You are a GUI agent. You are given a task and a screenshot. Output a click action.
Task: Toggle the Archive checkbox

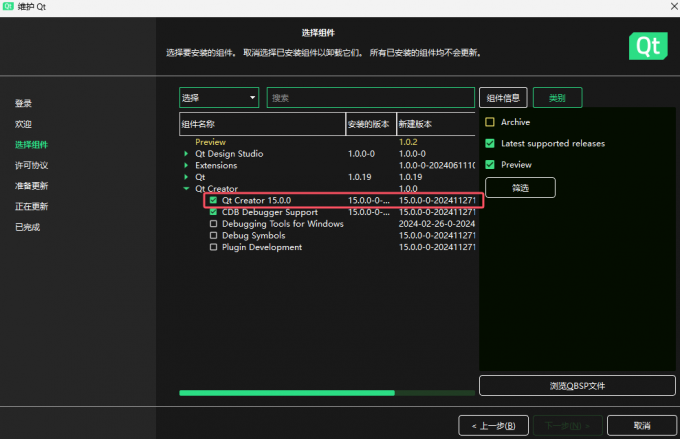(490, 122)
